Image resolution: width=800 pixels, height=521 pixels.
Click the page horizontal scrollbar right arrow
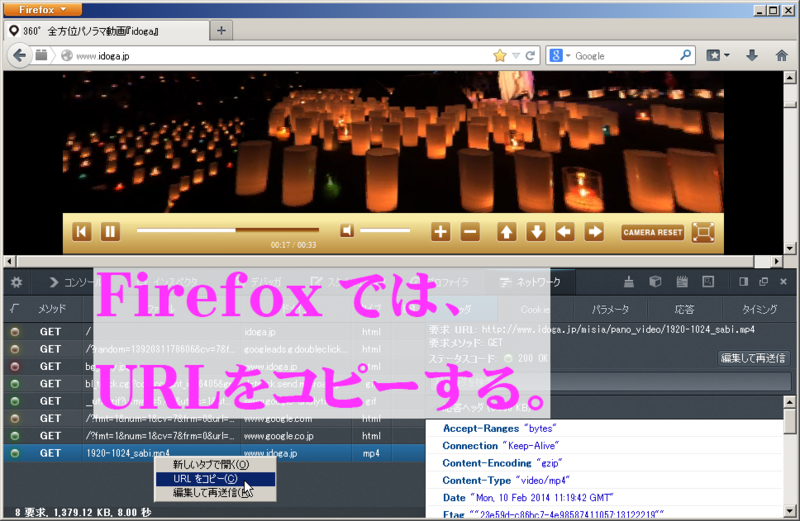tap(777, 261)
